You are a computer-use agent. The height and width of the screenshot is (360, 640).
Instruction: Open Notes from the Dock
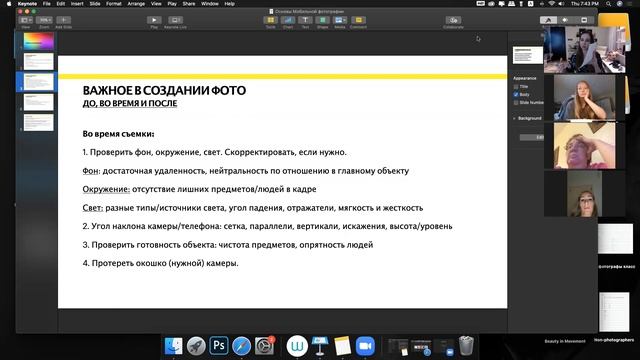[342, 346]
